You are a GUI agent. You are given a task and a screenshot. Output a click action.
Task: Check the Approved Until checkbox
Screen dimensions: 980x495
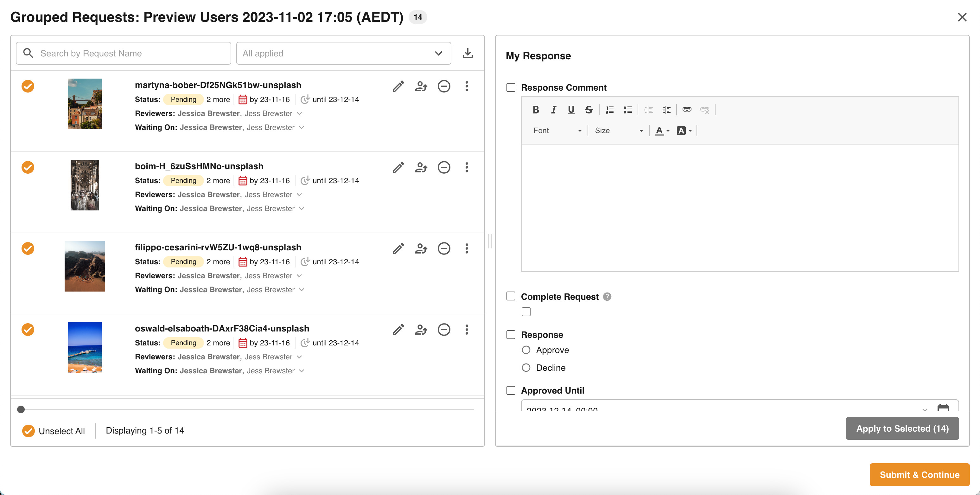click(511, 390)
